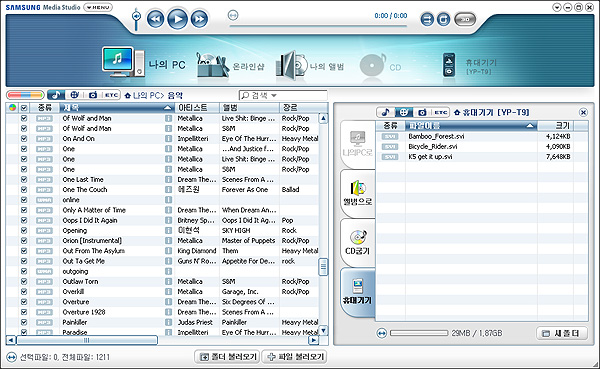Select video filter in device panel
600x369 pixels.
point(404,112)
